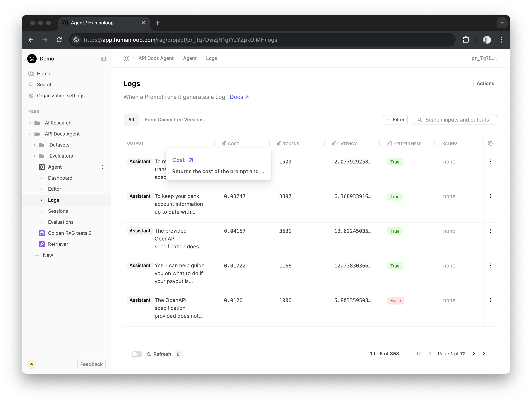
Task: Sort by the Latency column header
Action: coord(344,144)
